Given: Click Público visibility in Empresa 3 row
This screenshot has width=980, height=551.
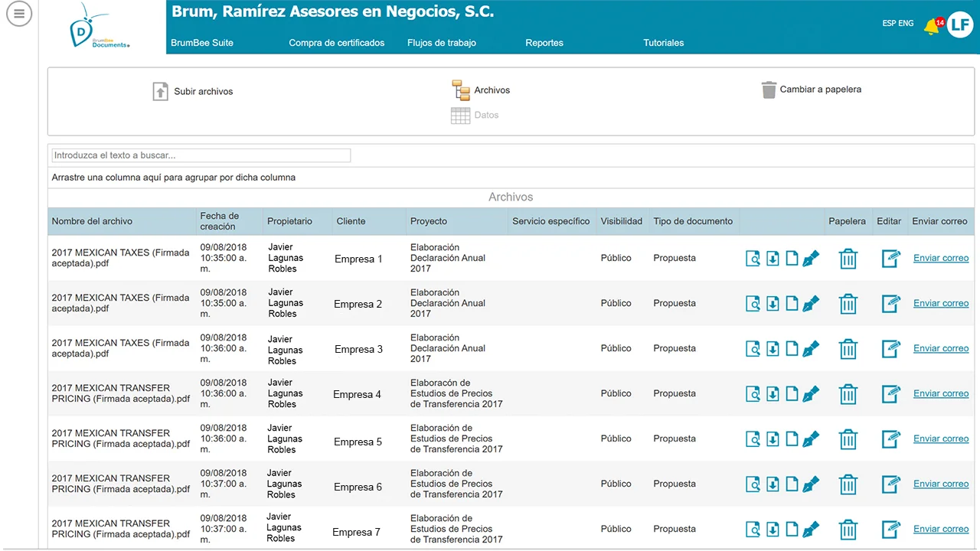Looking at the screenshot, I should coord(616,349).
